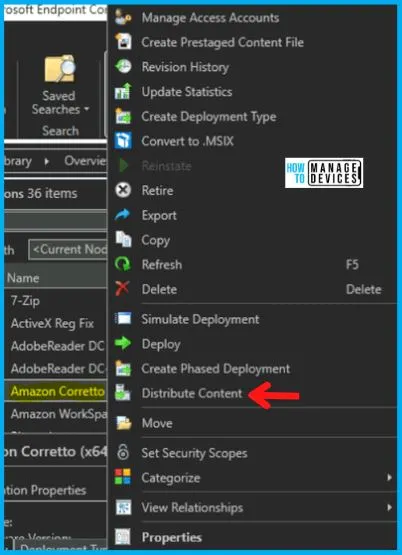The width and height of the screenshot is (402, 555).
Task: Click the Distribute Content icon
Action: tap(123, 393)
